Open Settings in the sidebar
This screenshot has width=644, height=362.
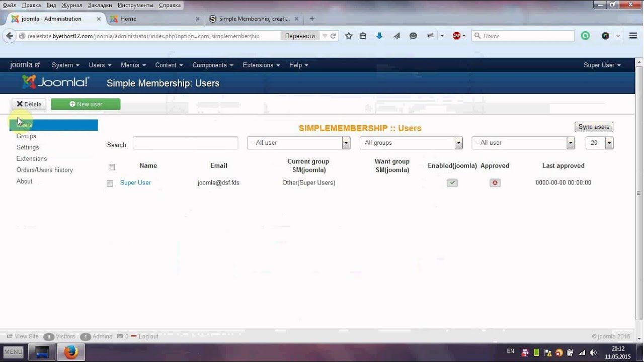coord(28,147)
